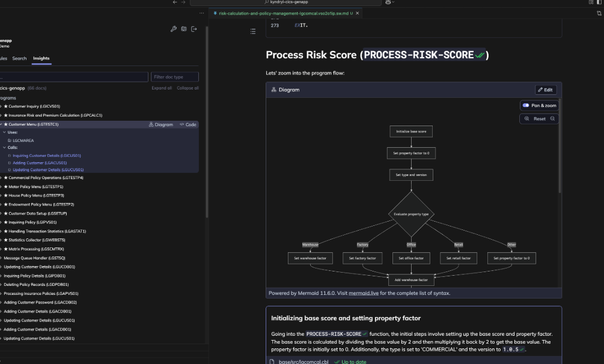Click the book docs icon in sidebar header
Screen dimensions: 604x364
click(184, 29)
